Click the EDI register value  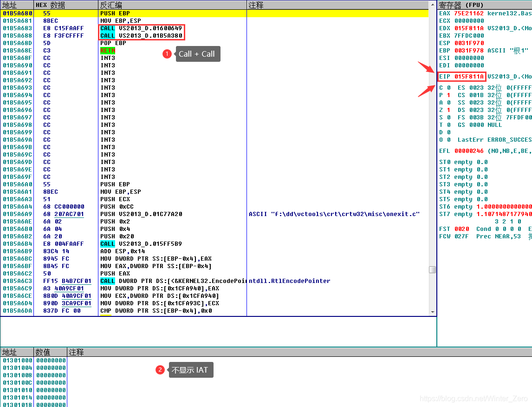coord(469,66)
